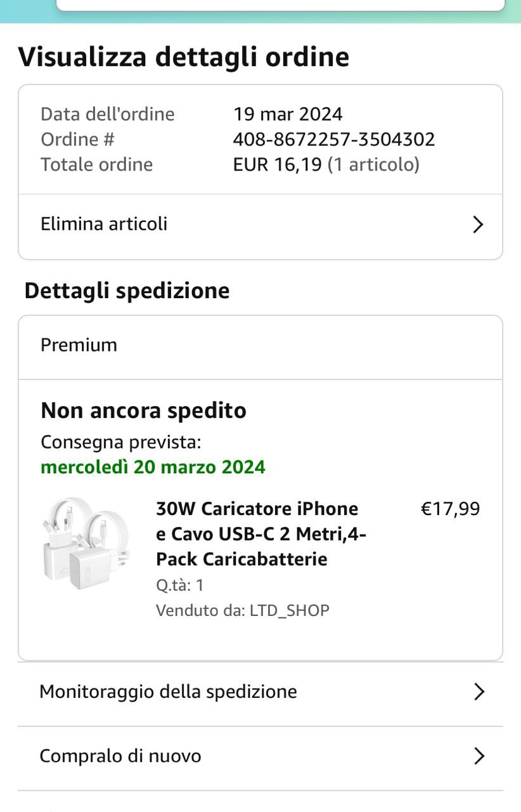Expand the Elimina articoli chevron arrow
This screenshot has width=521, height=812.
(479, 225)
